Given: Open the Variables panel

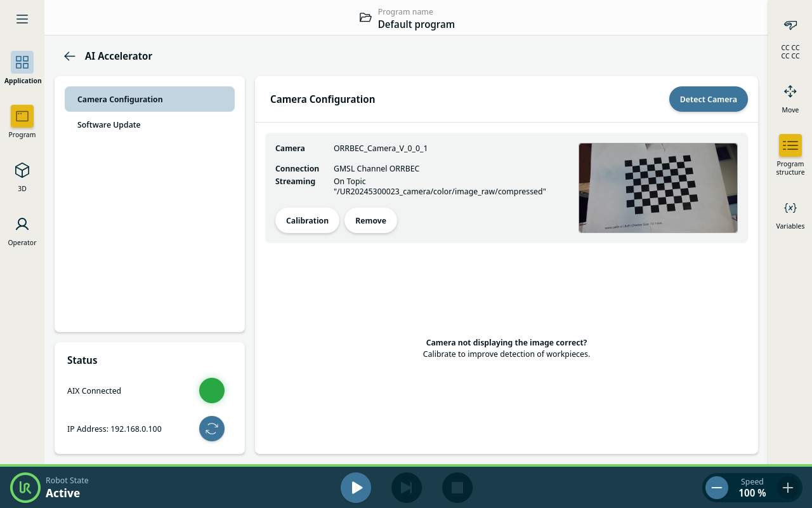Looking at the screenshot, I should [790, 208].
